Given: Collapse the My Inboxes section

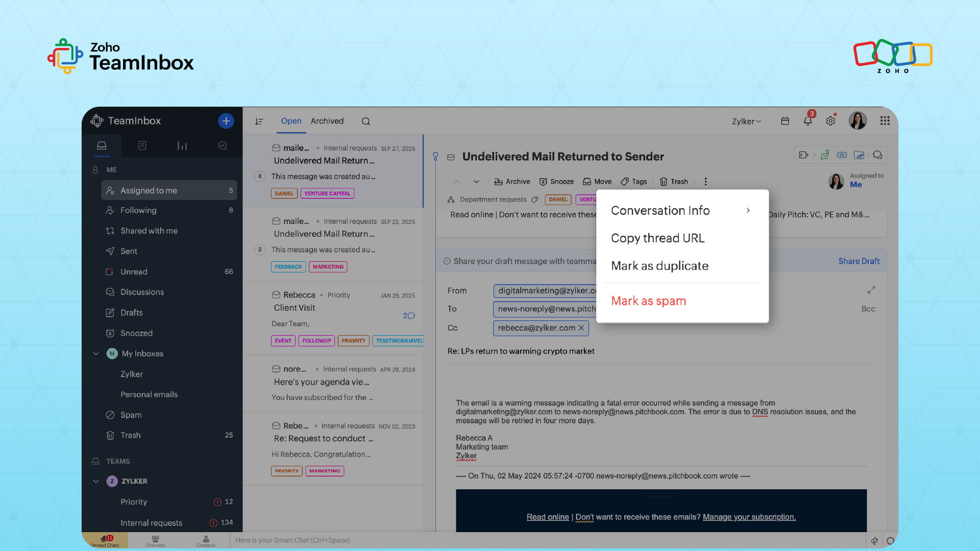Looking at the screenshot, I should 96,354.
